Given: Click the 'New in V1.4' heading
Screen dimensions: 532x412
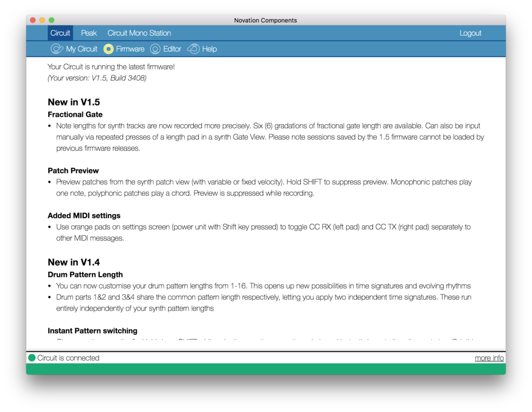Looking at the screenshot, I should click(74, 262).
